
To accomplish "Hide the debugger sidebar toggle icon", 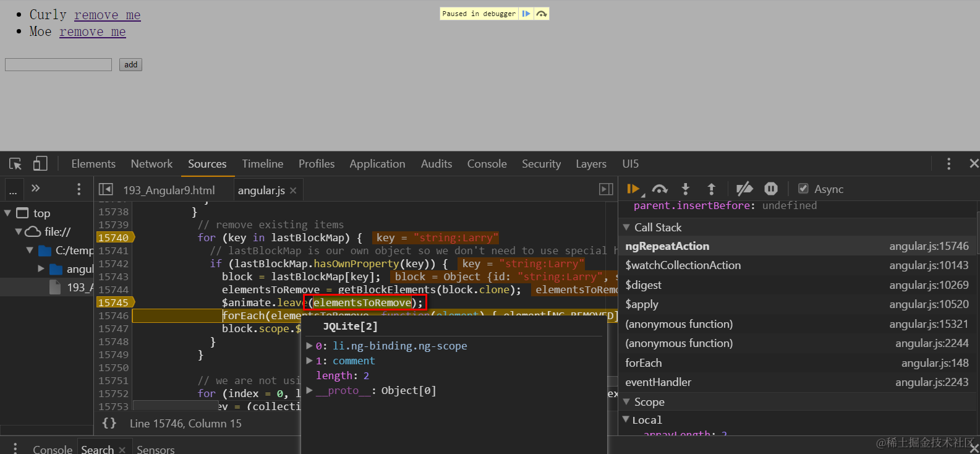I will (x=607, y=189).
